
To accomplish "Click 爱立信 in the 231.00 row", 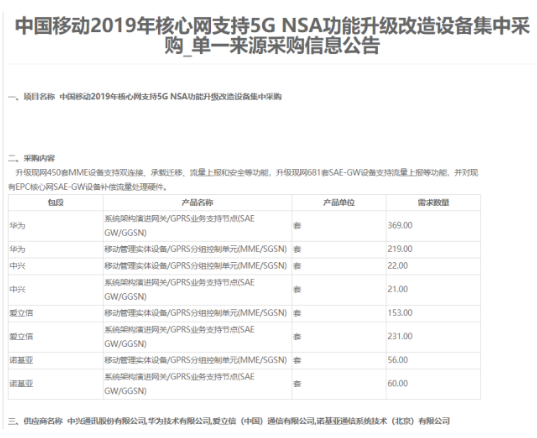I will (x=21, y=337).
